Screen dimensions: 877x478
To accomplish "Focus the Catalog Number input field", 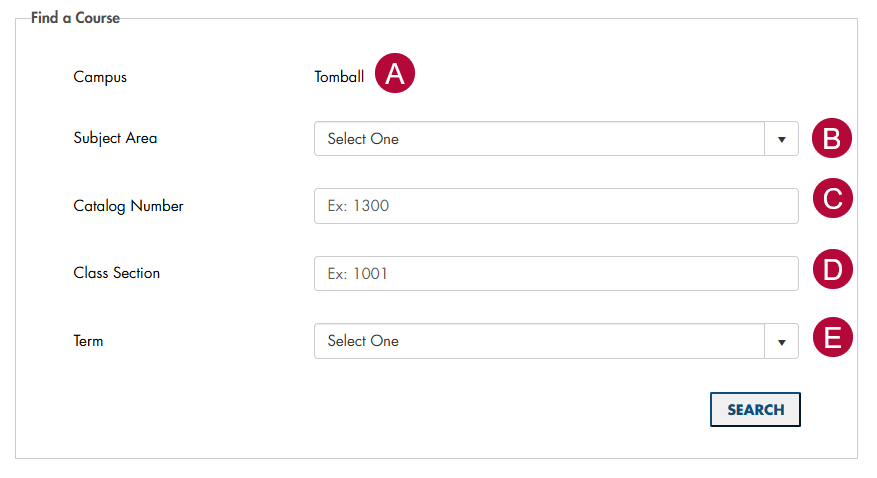I will coord(556,206).
